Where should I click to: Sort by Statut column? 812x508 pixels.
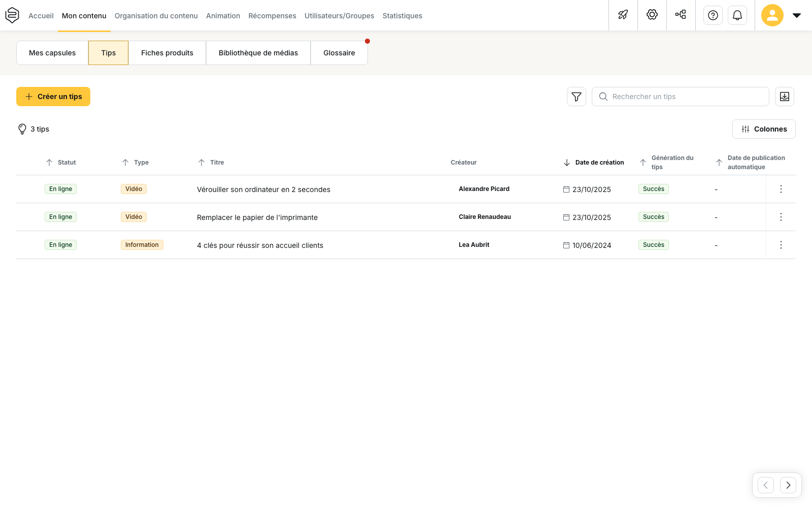click(61, 163)
